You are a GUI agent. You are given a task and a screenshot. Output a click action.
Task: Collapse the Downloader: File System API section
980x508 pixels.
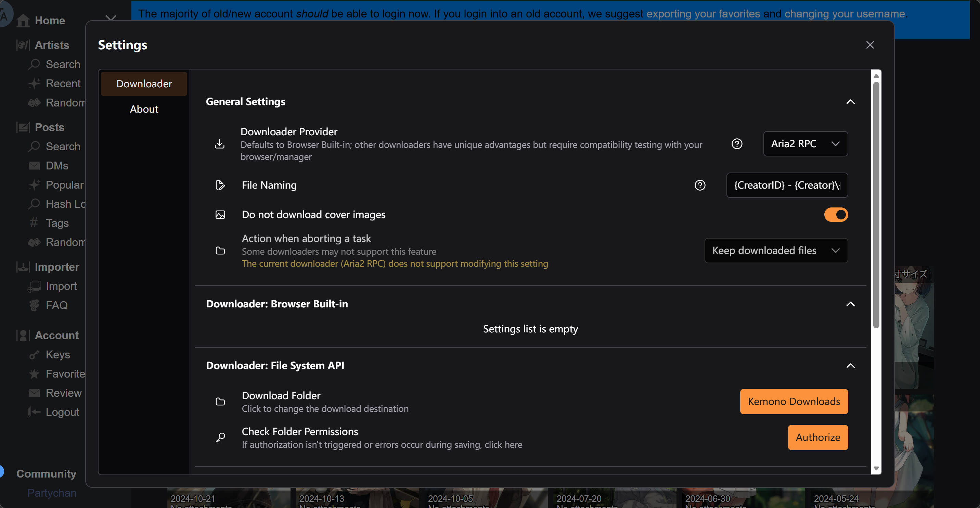point(850,366)
